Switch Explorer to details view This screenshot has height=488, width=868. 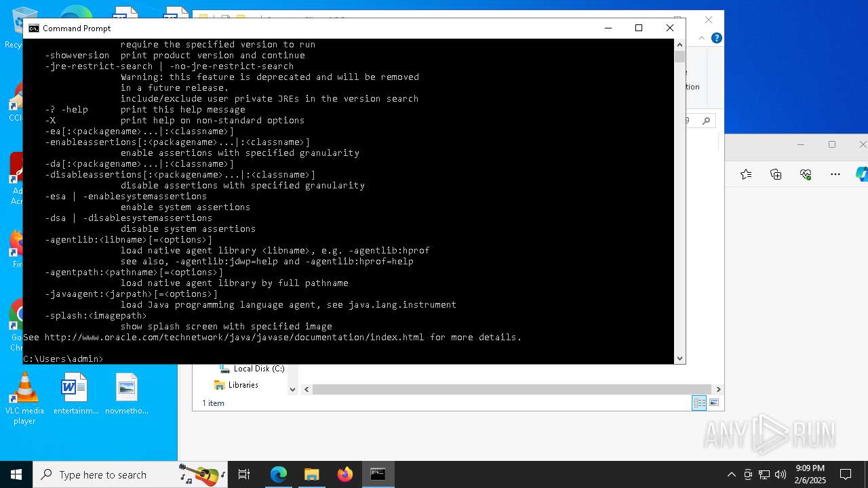point(699,403)
